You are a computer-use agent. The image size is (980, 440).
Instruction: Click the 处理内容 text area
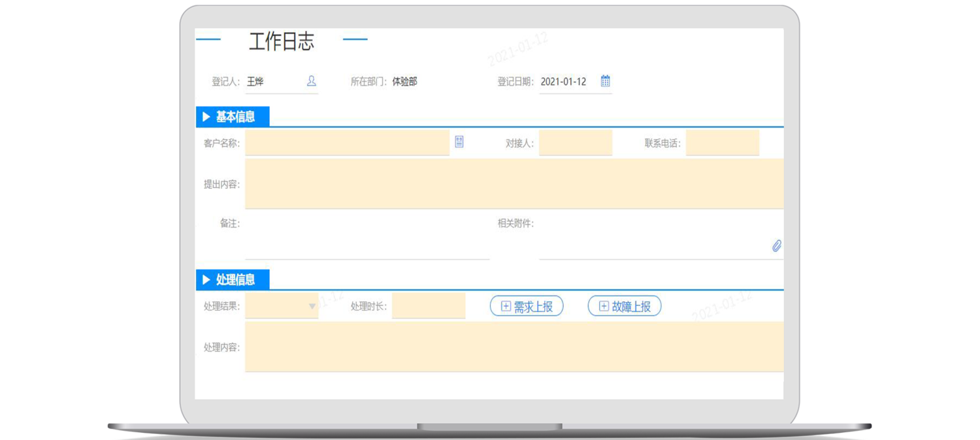(x=514, y=347)
